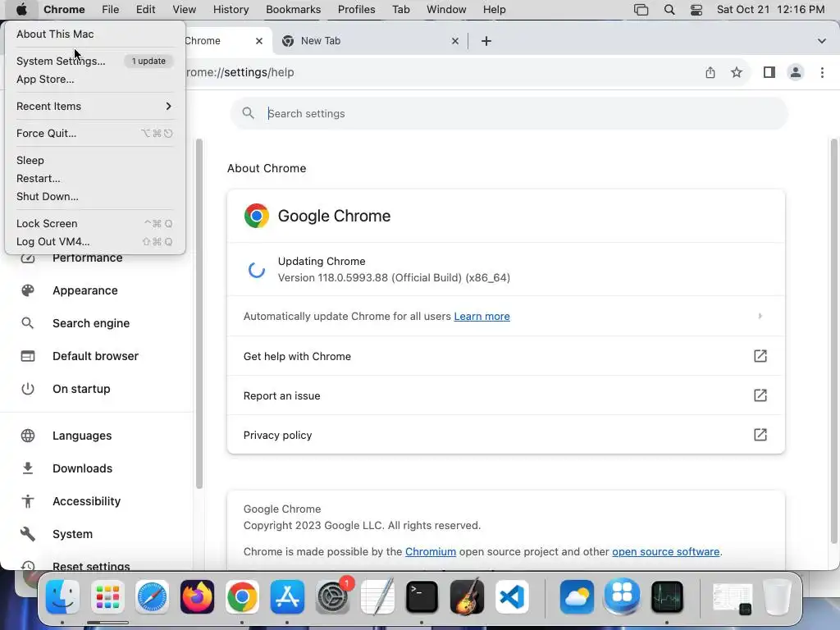Open the Profiles menu in menu bar
840x630 pixels.
(356, 9)
